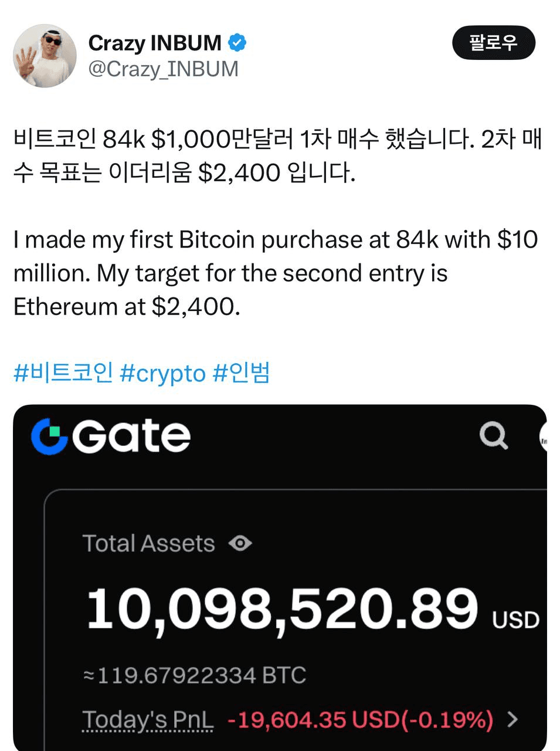
Task: Click the USD currency label
Action: click(x=515, y=620)
